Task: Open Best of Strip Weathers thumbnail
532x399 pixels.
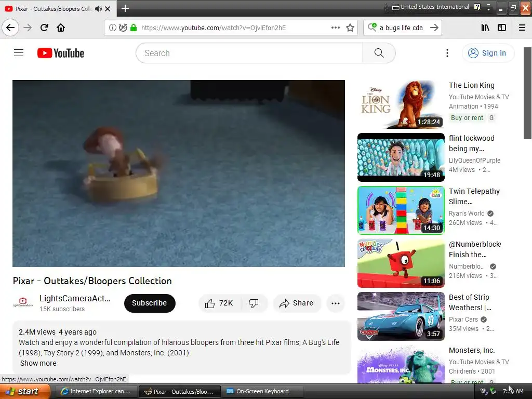Action: (401, 316)
